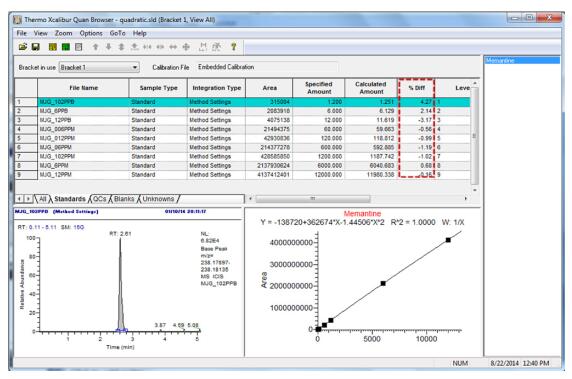Screen dimensions: 572x379
Task: Click the Save disk icon in toolbar
Action: (x=36, y=47)
